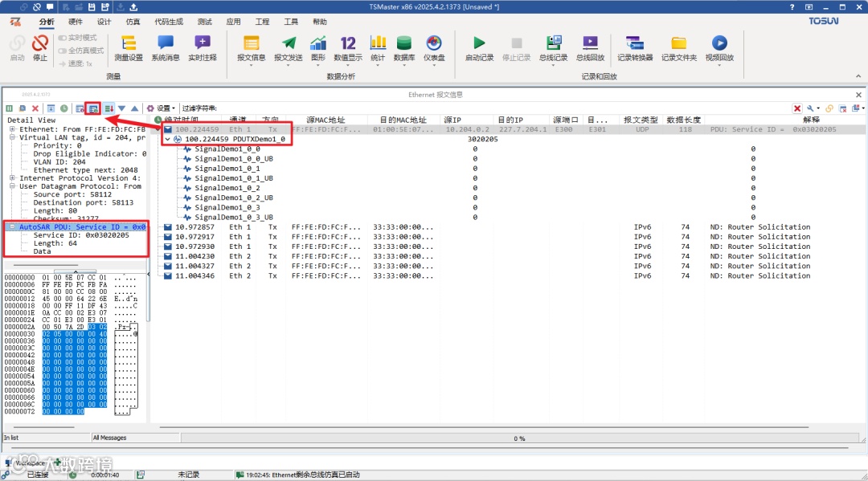The height and width of the screenshot is (481, 868).
Task: Open 仪表盘 dashboard tool
Action: [x=434, y=49]
